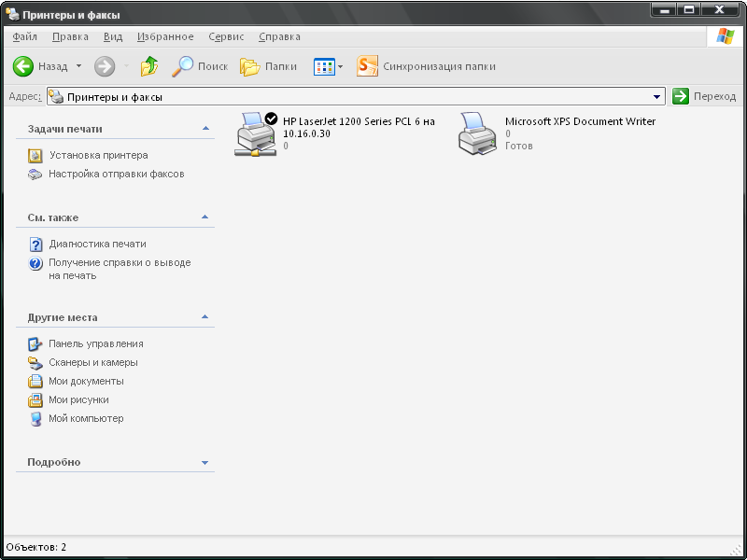Click inside the address input field

click(356, 97)
